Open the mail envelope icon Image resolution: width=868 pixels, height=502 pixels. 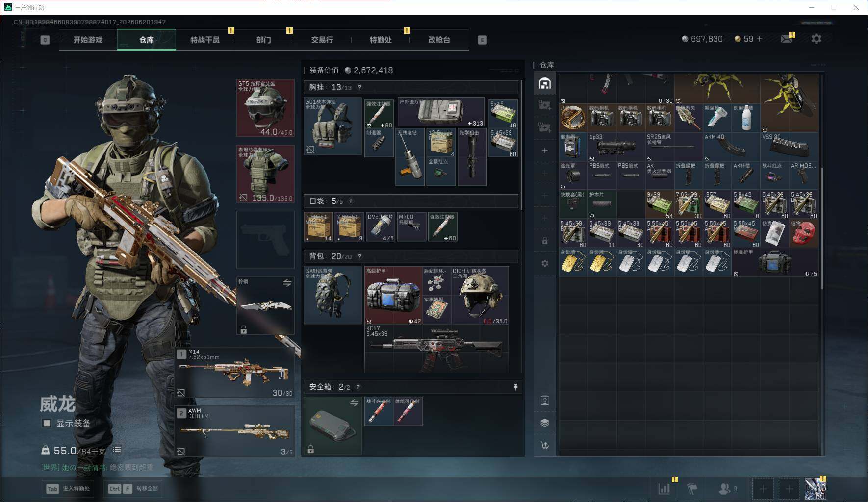[787, 39]
